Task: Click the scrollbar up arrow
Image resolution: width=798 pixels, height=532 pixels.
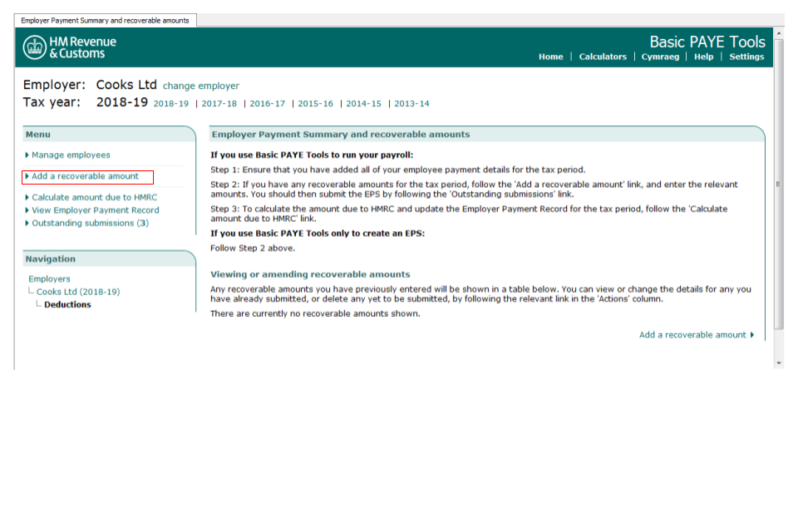Action: [x=779, y=33]
